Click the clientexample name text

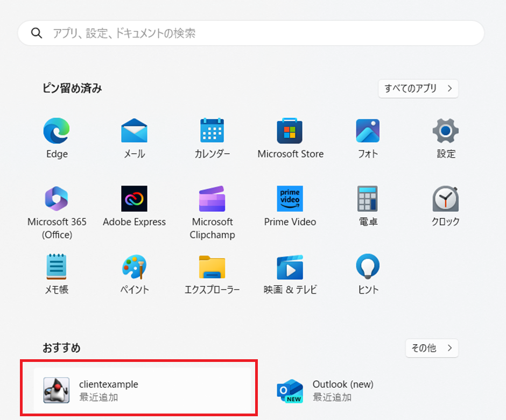109,384
